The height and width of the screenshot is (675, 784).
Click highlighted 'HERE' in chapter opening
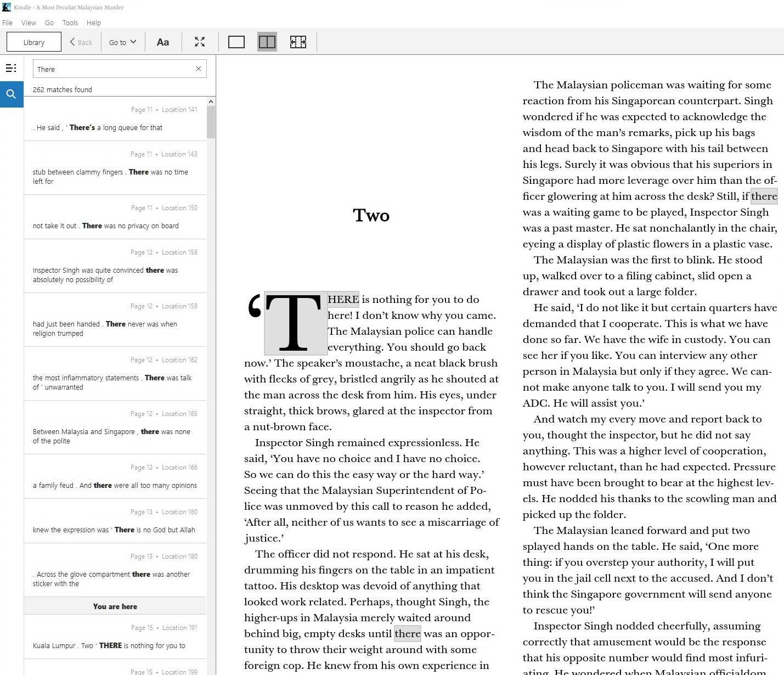click(343, 299)
